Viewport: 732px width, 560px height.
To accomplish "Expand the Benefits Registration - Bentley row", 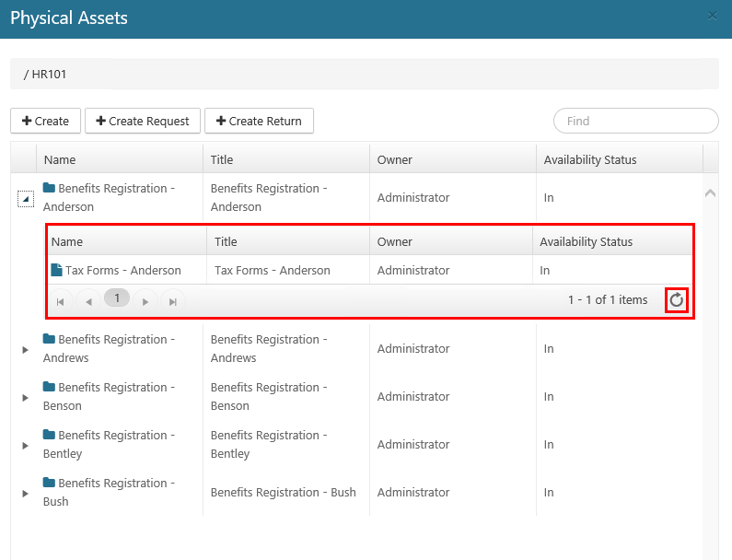I will click(x=26, y=445).
